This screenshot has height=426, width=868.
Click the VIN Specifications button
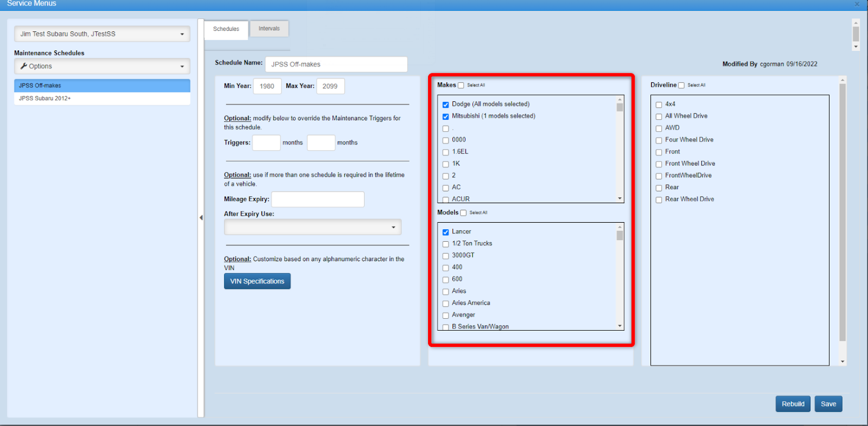[x=257, y=281]
